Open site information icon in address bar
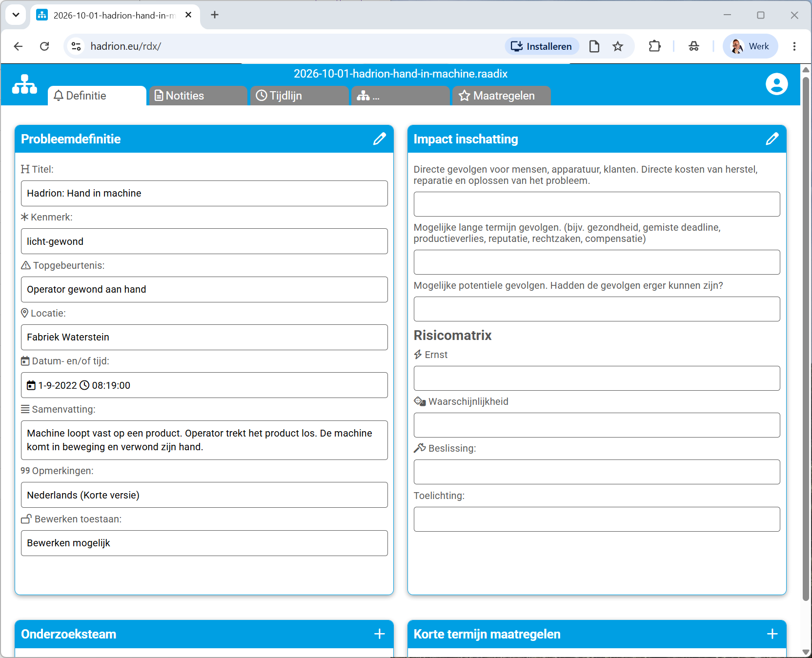812x658 pixels. coord(76,46)
